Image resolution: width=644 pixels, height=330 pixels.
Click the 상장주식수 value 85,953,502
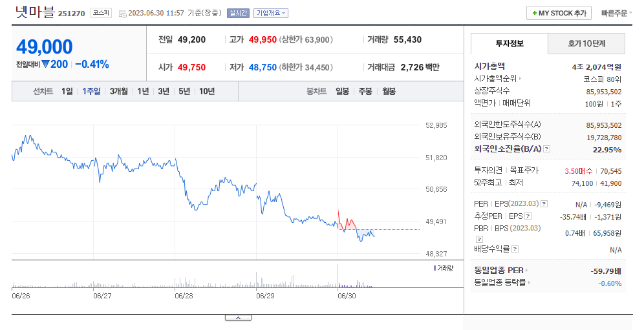pos(604,92)
